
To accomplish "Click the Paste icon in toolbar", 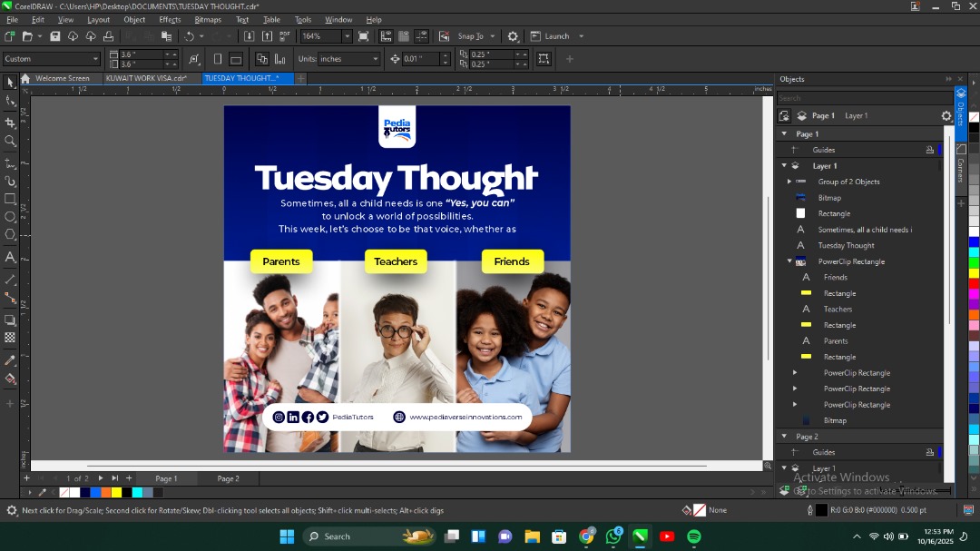I will coord(166,36).
